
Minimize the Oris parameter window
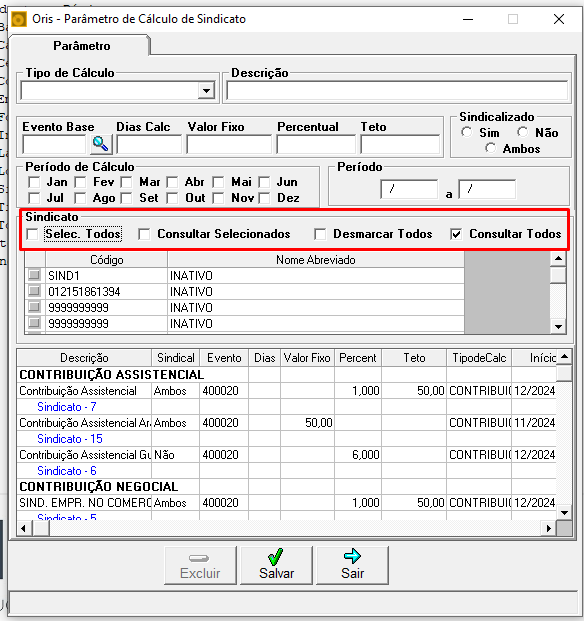pos(468,19)
